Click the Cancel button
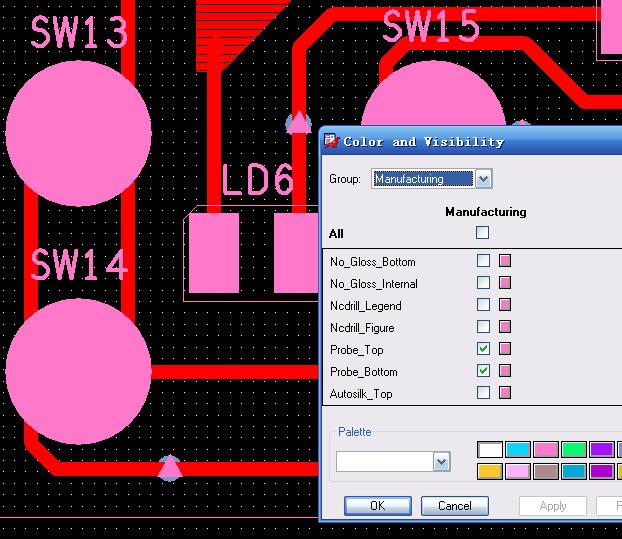Viewport: 622px width, 539px height. tap(455, 506)
